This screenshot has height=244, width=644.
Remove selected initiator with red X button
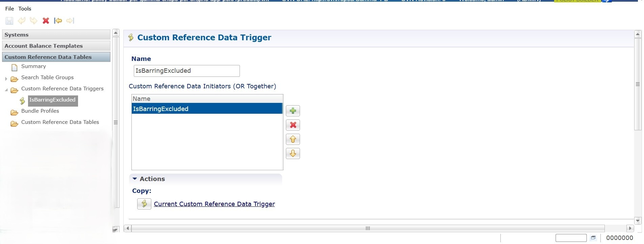tap(293, 125)
